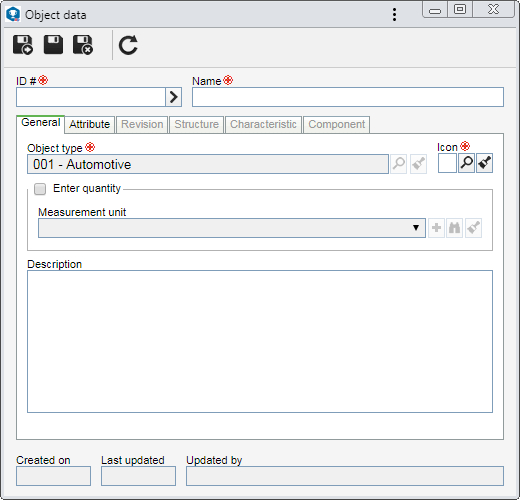Generate ID with the arrow button
Image resolution: width=520 pixels, height=500 pixels.
[174, 97]
